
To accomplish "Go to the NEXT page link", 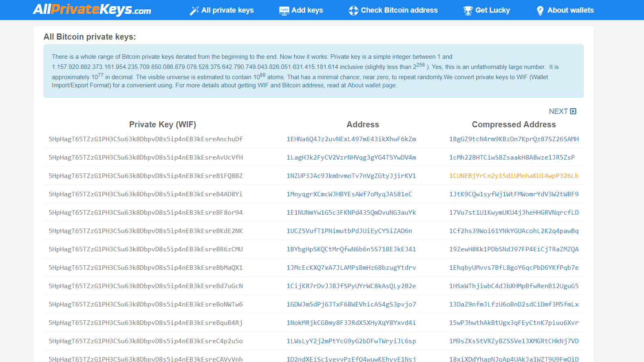I will (558, 111).
